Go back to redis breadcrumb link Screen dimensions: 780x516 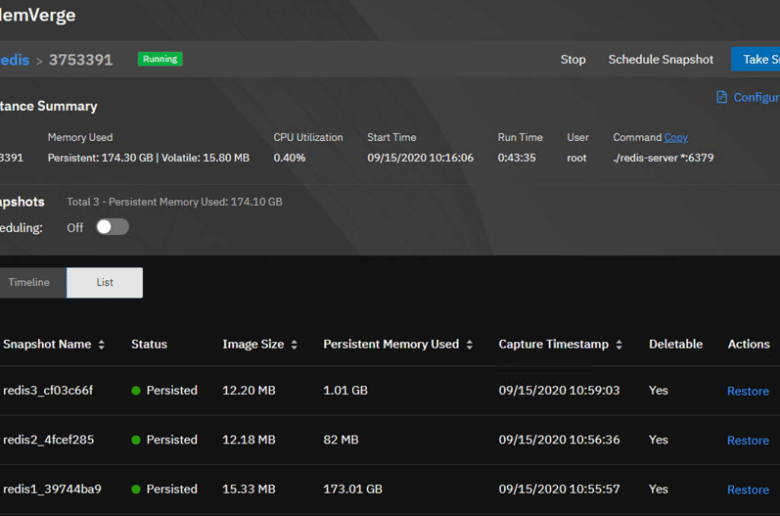tap(14, 60)
